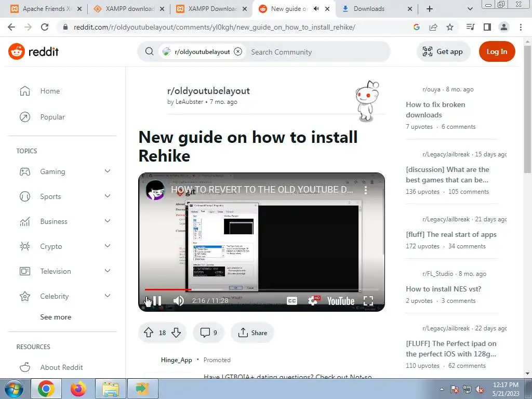Downvote the post
532x399 pixels.
coord(176,332)
